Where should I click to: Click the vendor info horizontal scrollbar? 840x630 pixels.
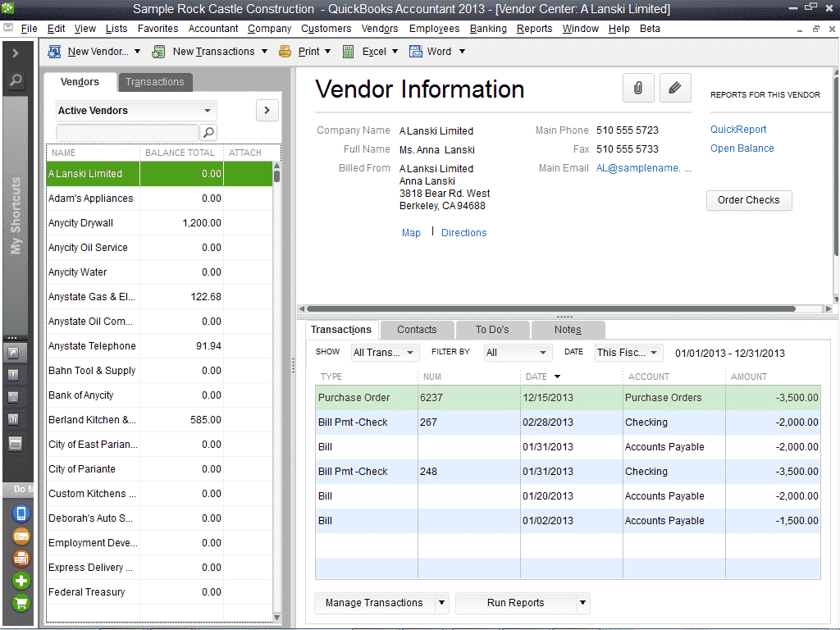(x=550, y=308)
